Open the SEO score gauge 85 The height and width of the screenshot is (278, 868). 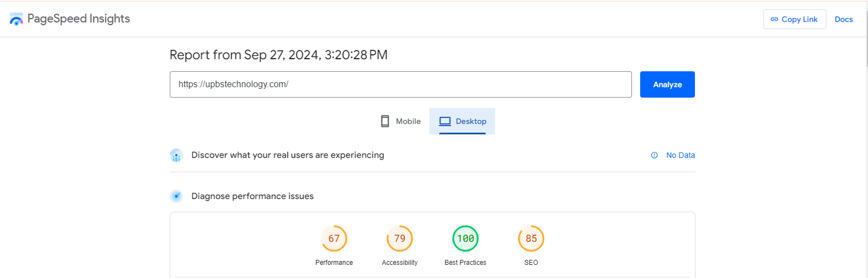531,239
